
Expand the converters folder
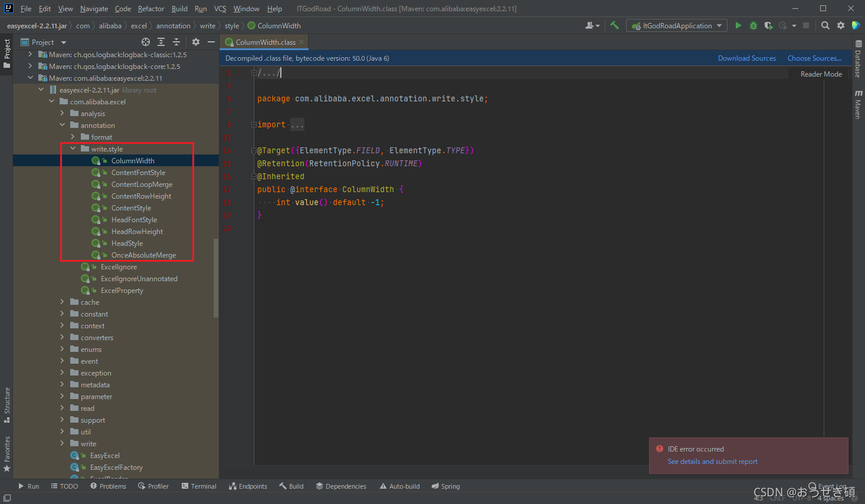tap(62, 337)
